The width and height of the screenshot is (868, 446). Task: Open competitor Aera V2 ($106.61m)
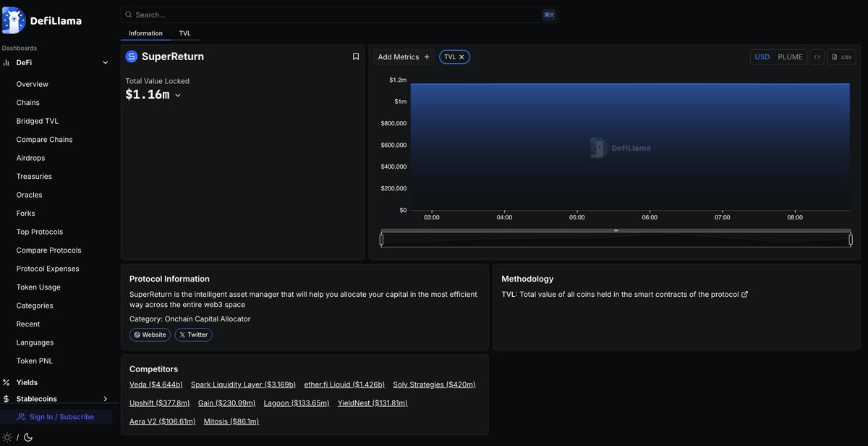click(x=163, y=421)
